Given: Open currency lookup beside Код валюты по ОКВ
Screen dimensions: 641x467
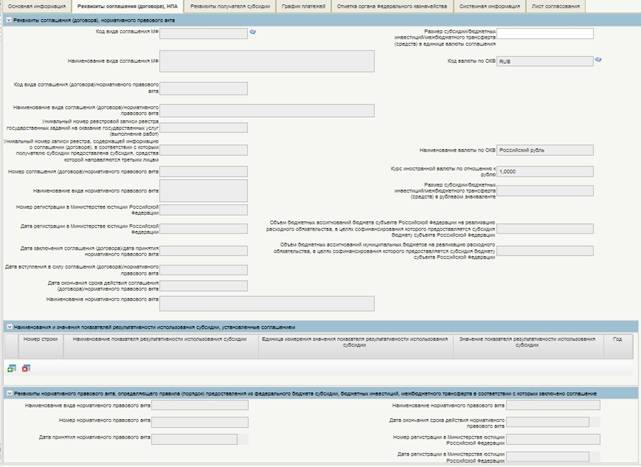Looking at the screenshot, I should (598, 60).
